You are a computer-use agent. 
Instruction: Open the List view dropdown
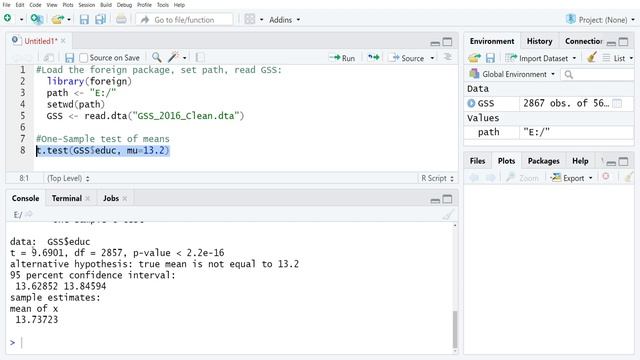[x=618, y=58]
